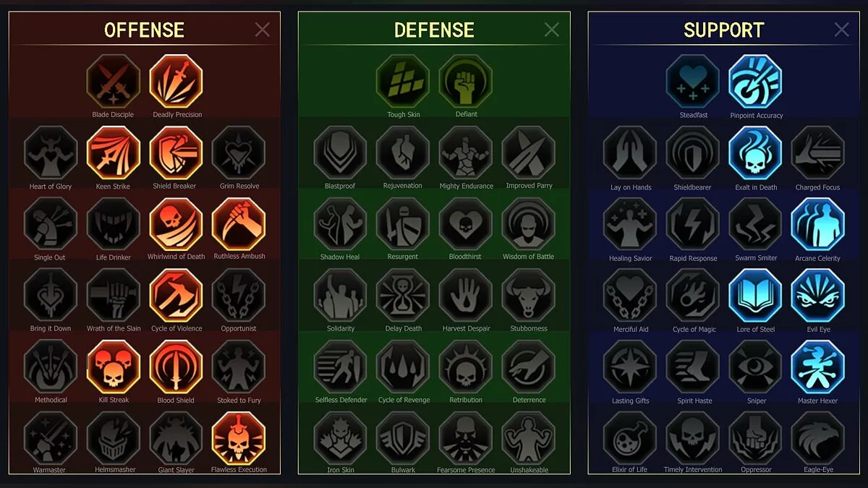
Task: Pick the Delay Death mastery
Action: click(x=403, y=296)
